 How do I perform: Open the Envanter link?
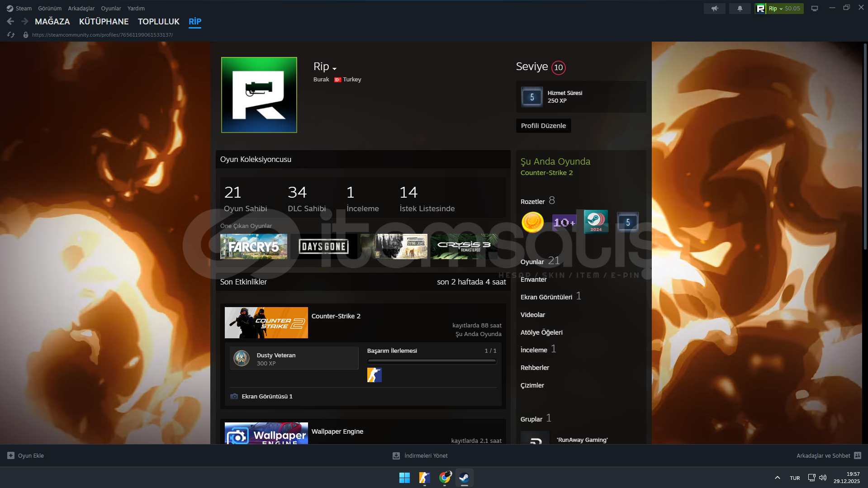533,280
